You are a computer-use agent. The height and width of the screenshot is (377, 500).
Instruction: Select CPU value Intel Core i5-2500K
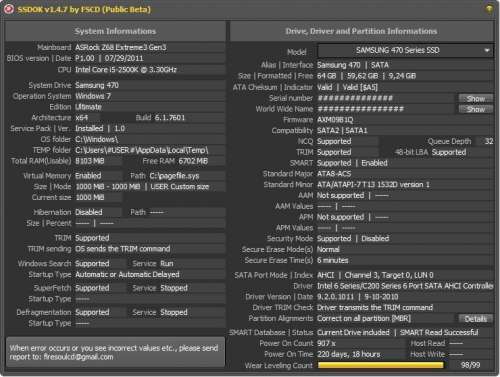point(126,70)
